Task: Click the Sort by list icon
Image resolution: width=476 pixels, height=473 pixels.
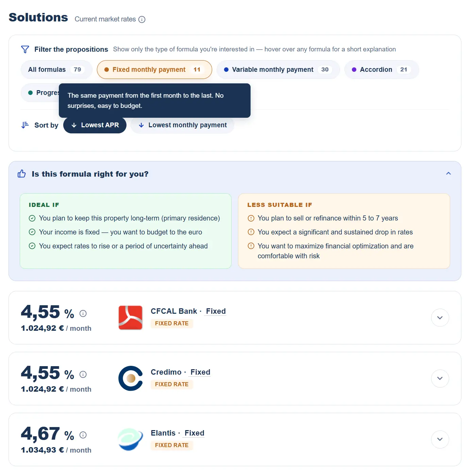Action: pos(25,125)
